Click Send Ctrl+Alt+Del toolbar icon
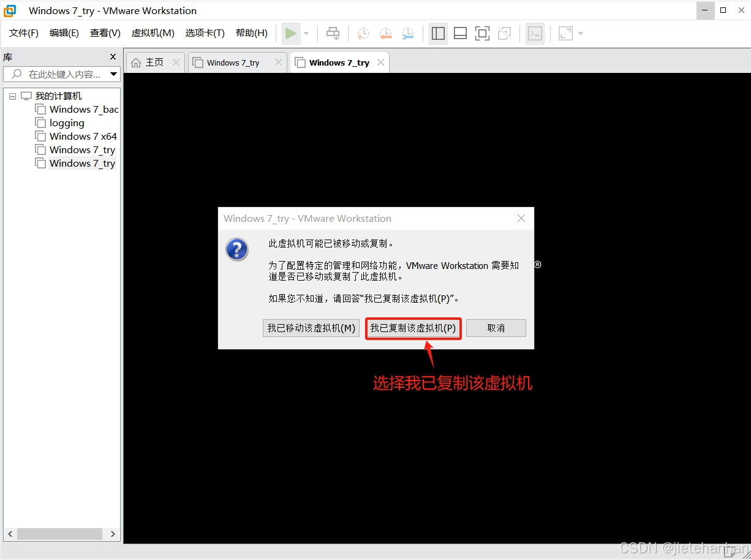 tap(333, 33)
